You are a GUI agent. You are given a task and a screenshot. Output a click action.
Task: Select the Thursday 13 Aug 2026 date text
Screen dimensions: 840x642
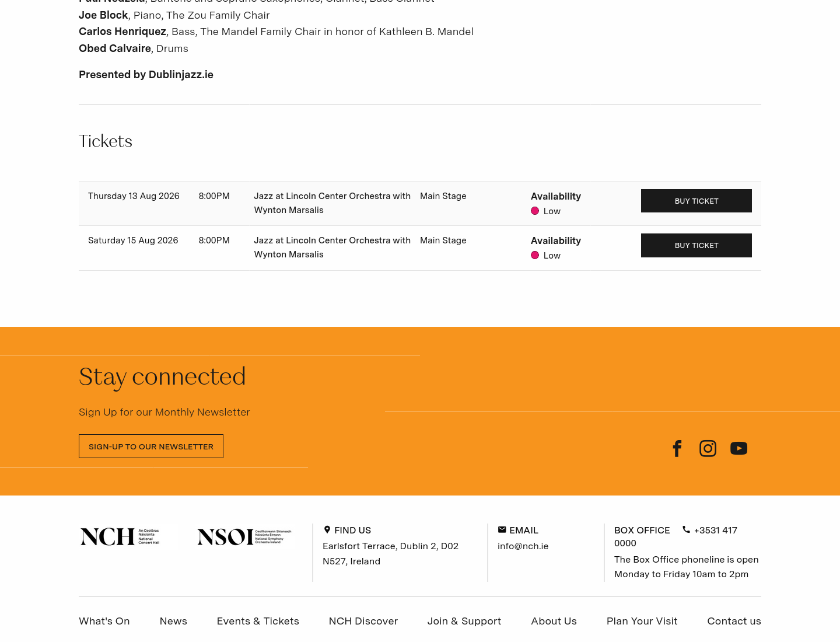click(x=134, y=196)
